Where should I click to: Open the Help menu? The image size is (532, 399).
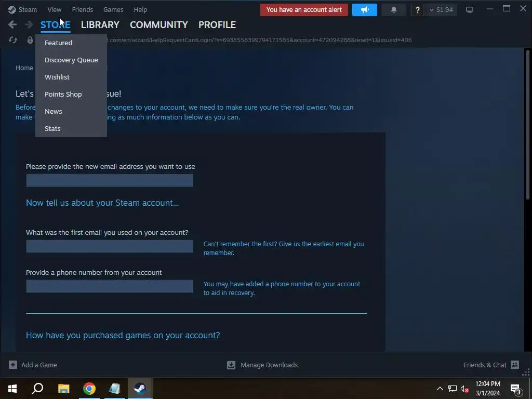click(140, 9)
